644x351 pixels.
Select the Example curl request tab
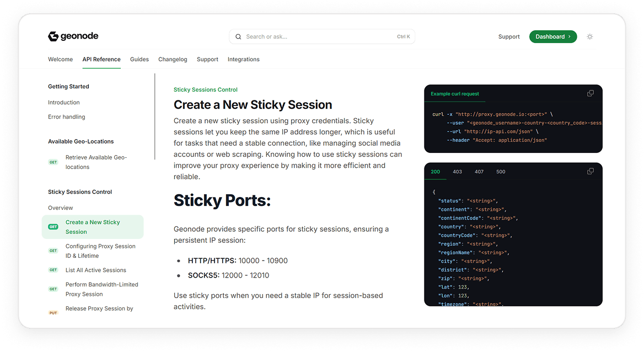(x=455, y=94)
